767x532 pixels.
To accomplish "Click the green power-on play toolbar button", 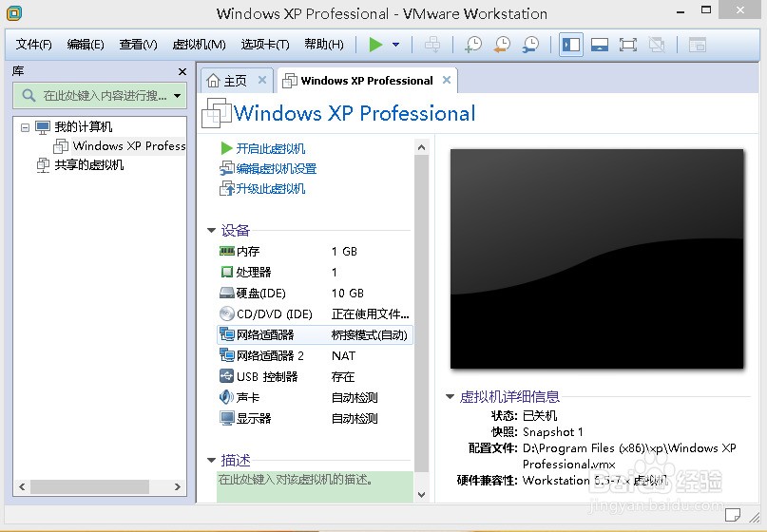I will point(375,45).
